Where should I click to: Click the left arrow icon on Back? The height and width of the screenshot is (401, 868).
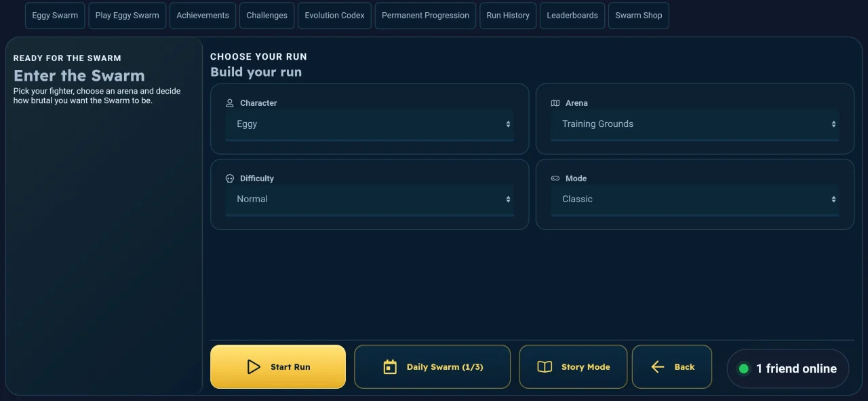[657, 367]
